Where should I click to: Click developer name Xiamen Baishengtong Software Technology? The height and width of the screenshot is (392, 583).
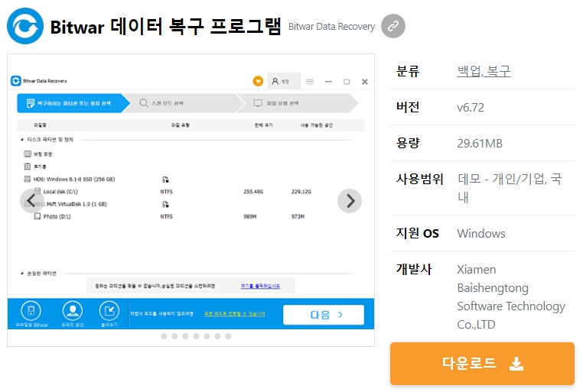(x=511, y=296)
